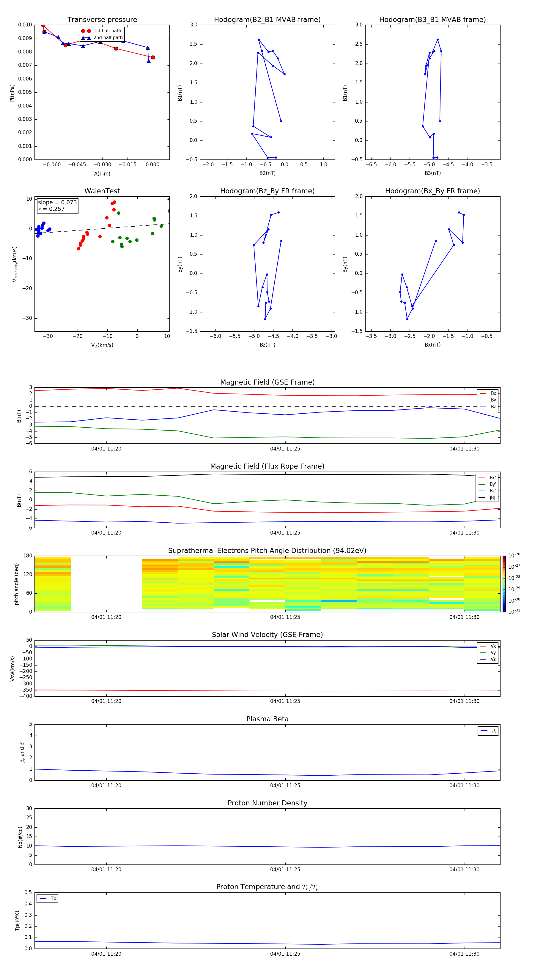This screenshot has height=980, width=535.
Task: Click the dashed regression line in WalenTest
Action: tap(102, 228)
